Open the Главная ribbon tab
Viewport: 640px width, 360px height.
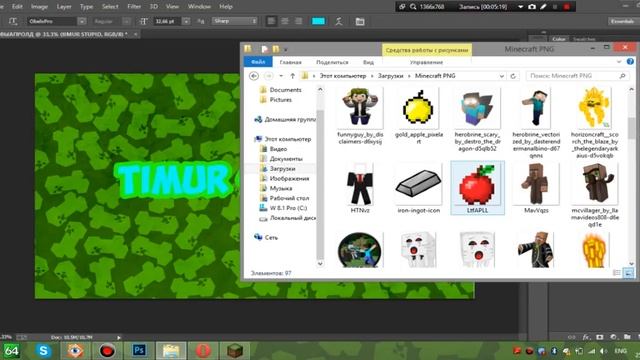291,62
